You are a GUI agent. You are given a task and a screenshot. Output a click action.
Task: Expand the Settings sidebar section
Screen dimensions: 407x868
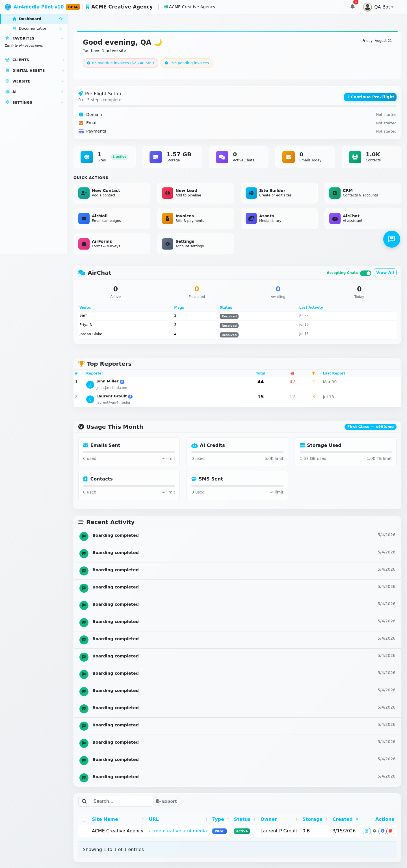(x=34, y=102)
